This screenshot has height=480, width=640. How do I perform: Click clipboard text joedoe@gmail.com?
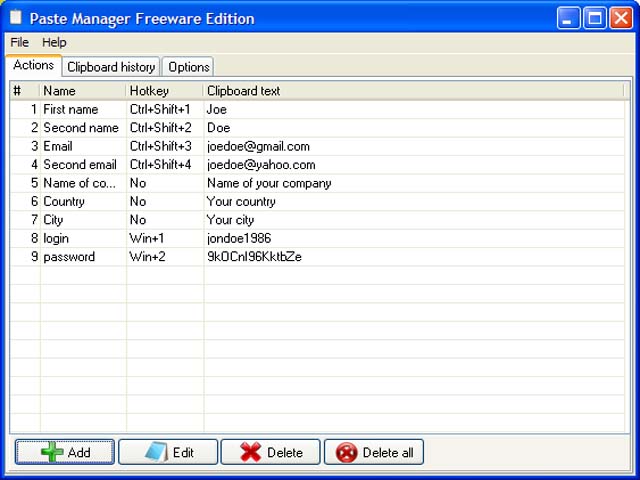(x=258, y=146)
